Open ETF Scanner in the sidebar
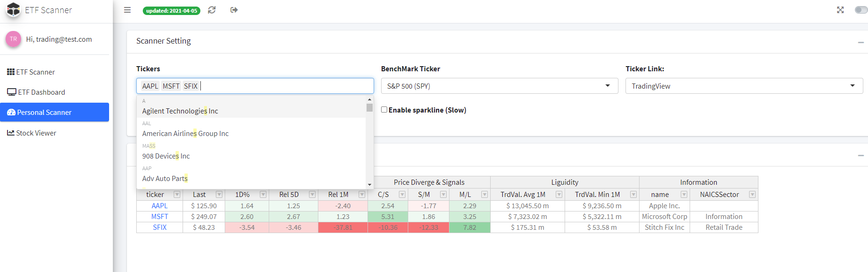The height and width of the screenshot is (272, 868). coord(54,72)
